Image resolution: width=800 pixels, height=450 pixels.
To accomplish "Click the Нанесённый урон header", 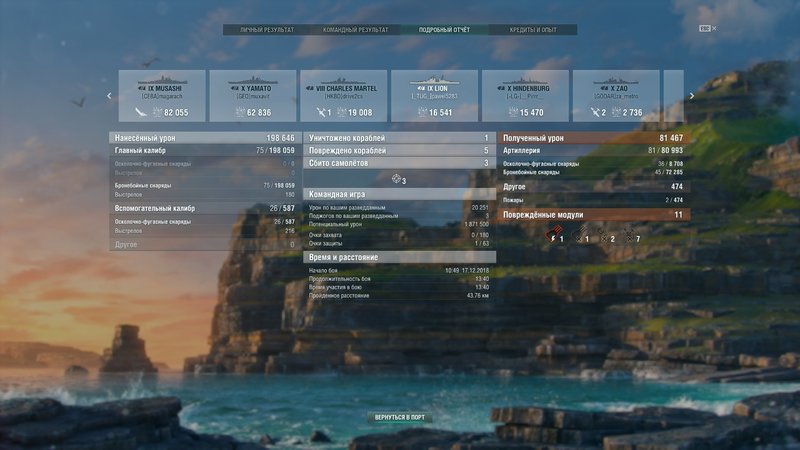I will 204,138.
